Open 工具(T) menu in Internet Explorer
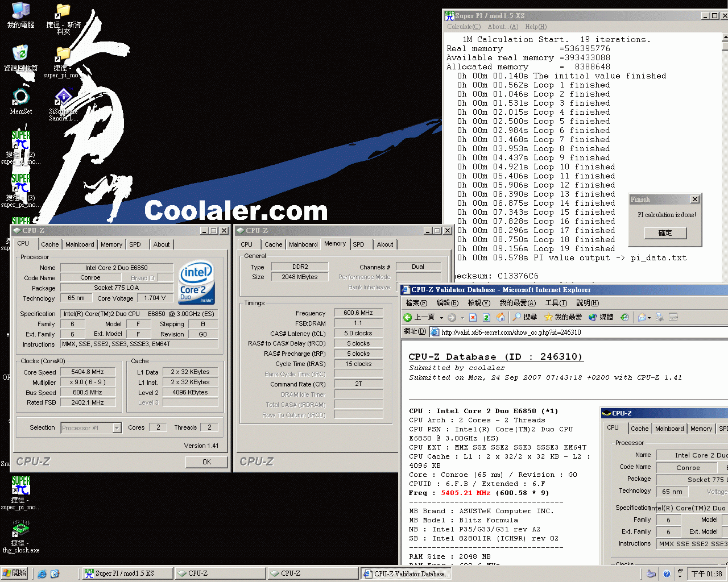The height and width of the screenshot is (582, 728). 556,303
